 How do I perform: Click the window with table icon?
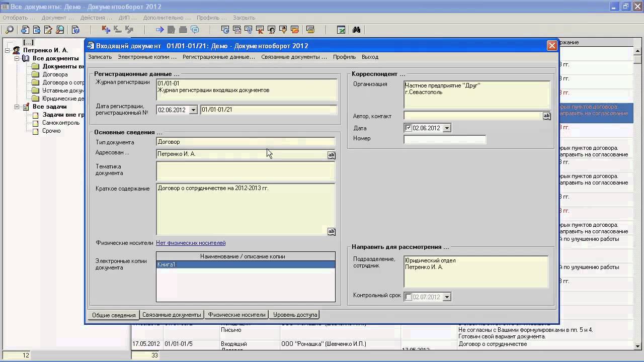pyautogui.click(x=236, y=30)
